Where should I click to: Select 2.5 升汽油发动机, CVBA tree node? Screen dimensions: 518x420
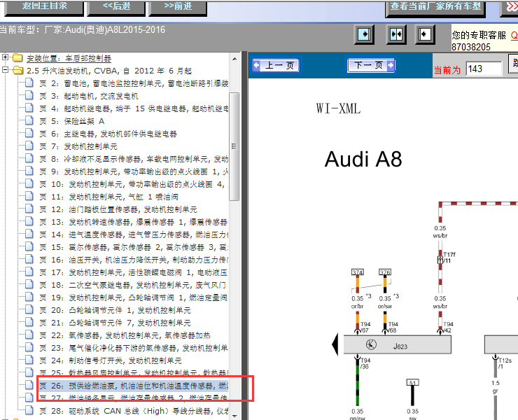(x=109, y=71)
